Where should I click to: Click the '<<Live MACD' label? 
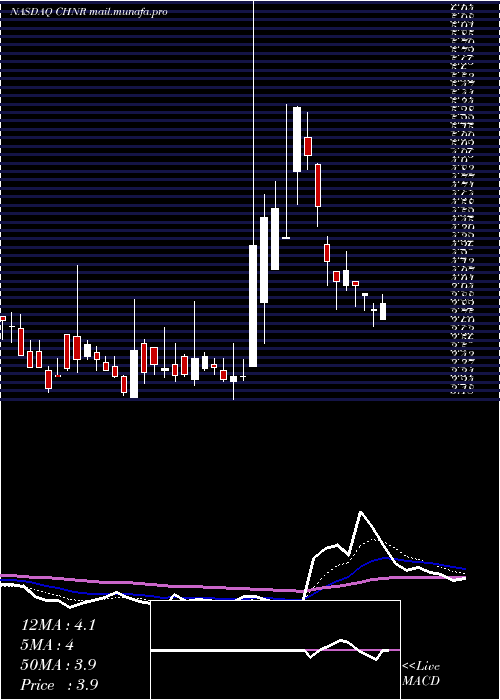tap(421, 674)
